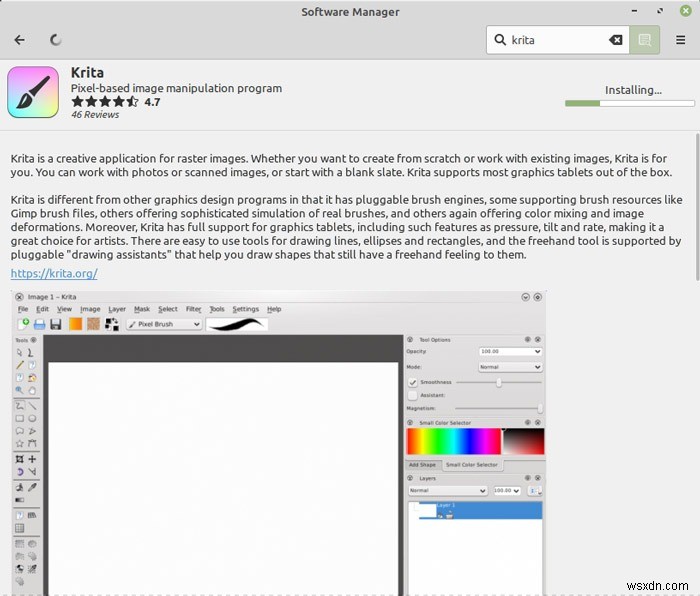
Task: Open the Layers blend mode Normal dropdown
Action: [x=447, y=491]
